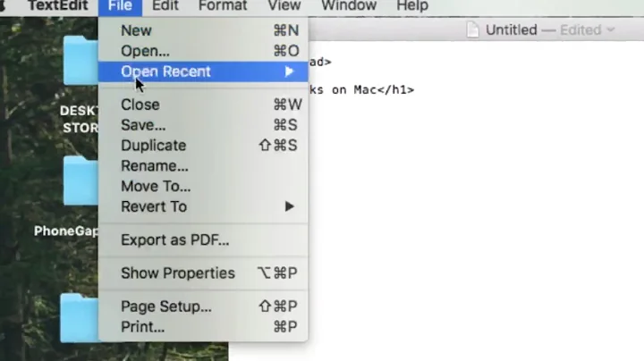Click the document icon beside Untitled title

473,29
